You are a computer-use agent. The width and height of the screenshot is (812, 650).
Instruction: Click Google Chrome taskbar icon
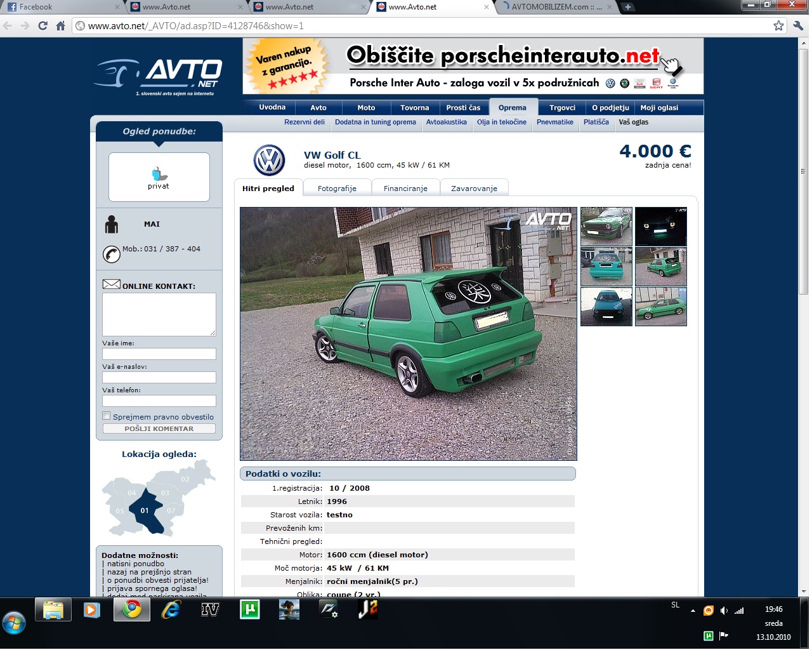[132, 610]
